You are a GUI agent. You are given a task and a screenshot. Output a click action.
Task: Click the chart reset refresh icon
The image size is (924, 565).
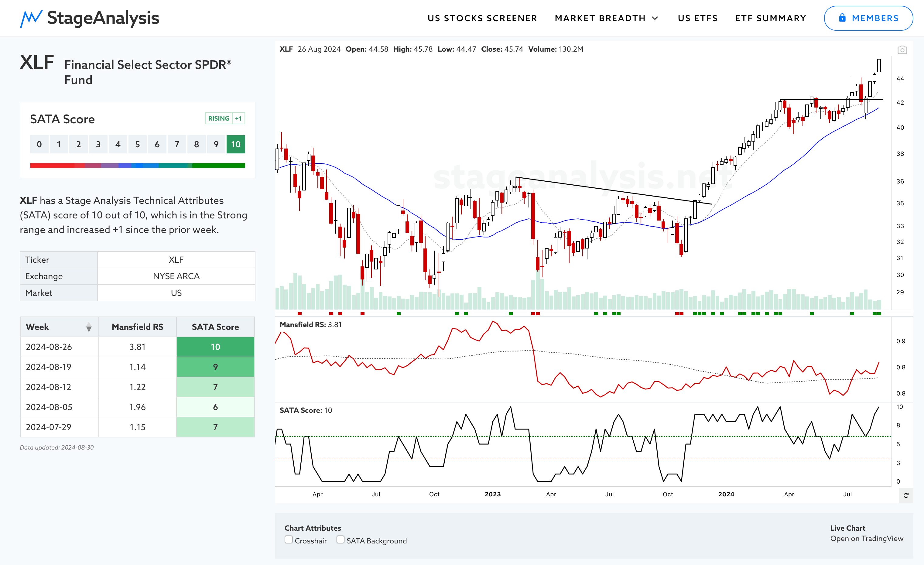(x=906, y=495)
